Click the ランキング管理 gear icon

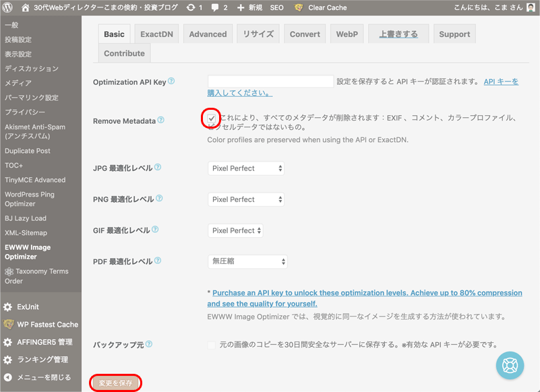7,360
